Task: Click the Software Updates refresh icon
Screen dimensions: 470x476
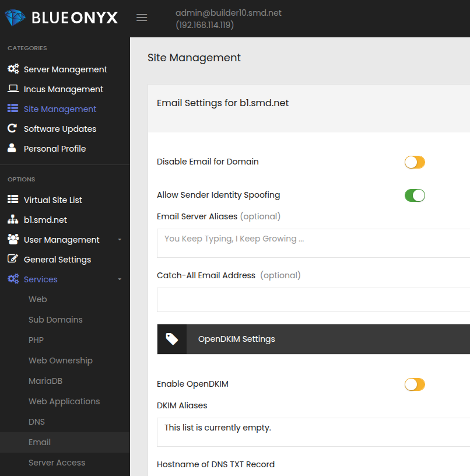Action: tap(12, 129)
